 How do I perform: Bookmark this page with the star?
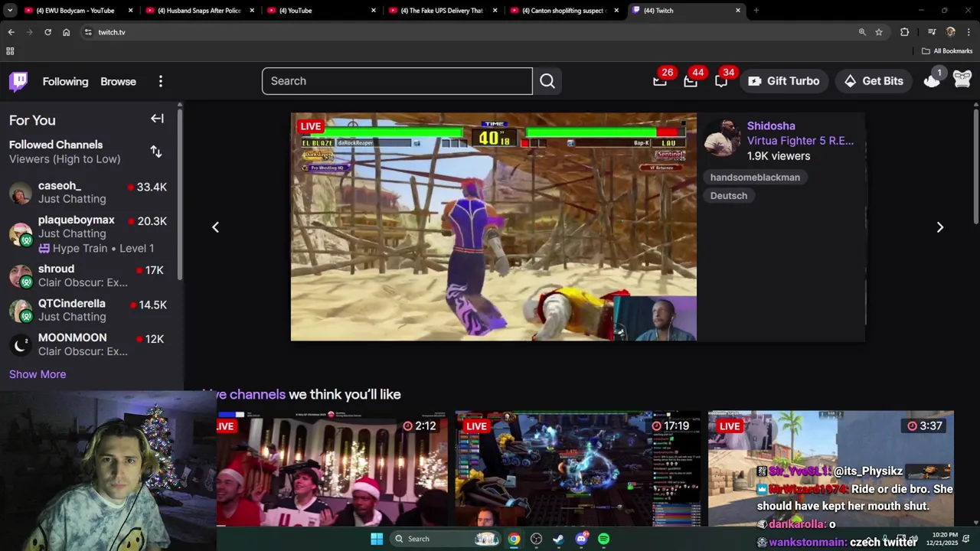[879, 32]
